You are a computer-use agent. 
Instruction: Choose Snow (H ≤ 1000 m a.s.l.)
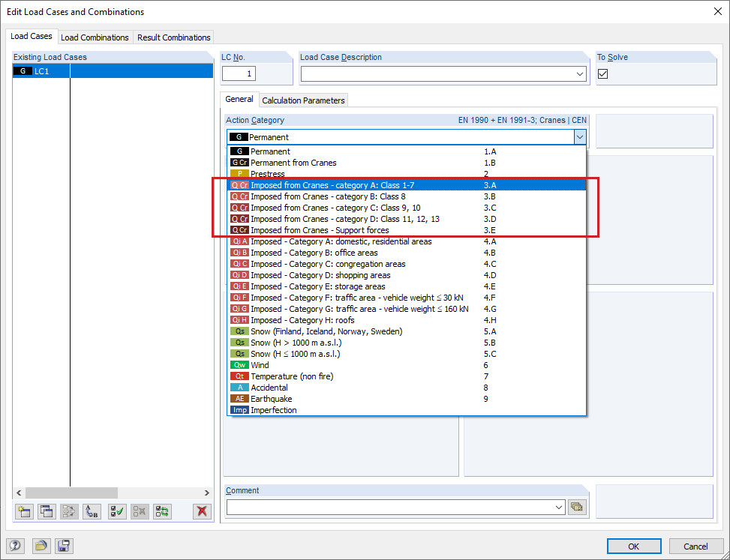point(407,354)
